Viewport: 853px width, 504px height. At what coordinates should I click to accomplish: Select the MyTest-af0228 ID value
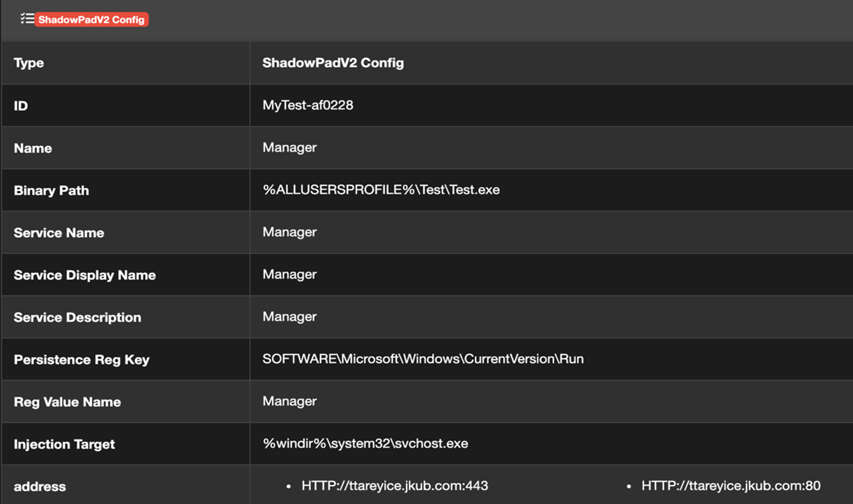(x=307, y=105)
